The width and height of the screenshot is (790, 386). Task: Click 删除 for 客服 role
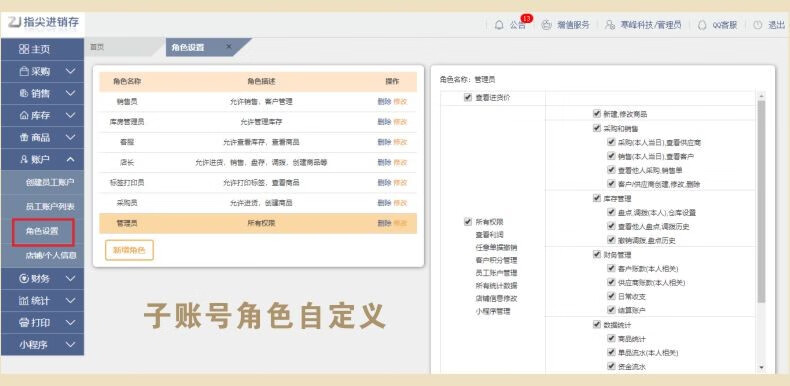coord(384,142)
